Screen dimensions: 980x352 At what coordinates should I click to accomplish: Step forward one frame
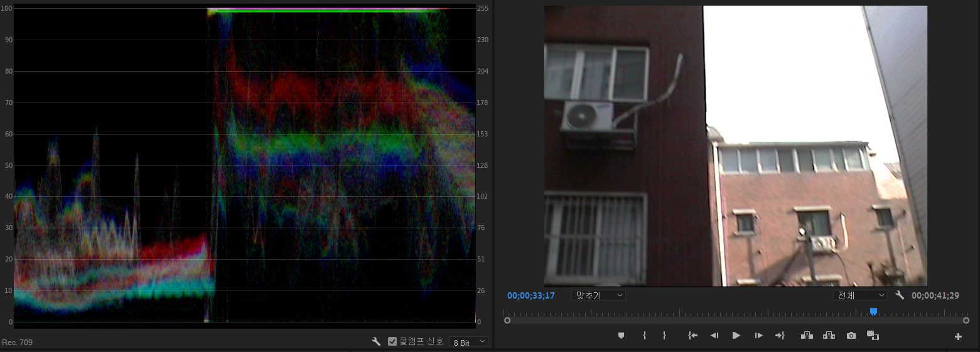[x=758, y=336]
